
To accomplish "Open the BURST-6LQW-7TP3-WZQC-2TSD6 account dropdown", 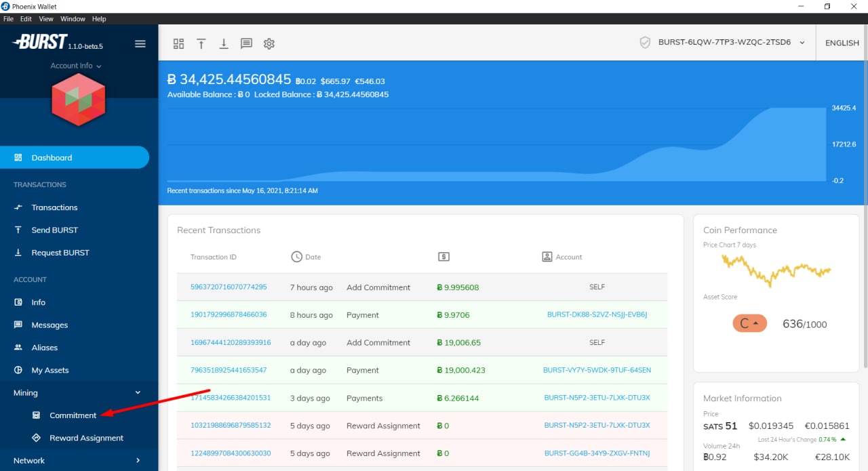I will [732, 42].
